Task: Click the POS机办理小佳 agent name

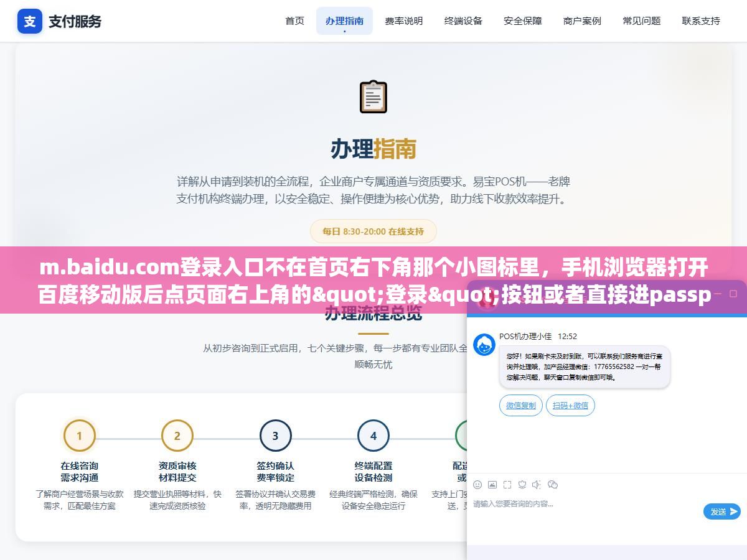Action: click(525, 336)
